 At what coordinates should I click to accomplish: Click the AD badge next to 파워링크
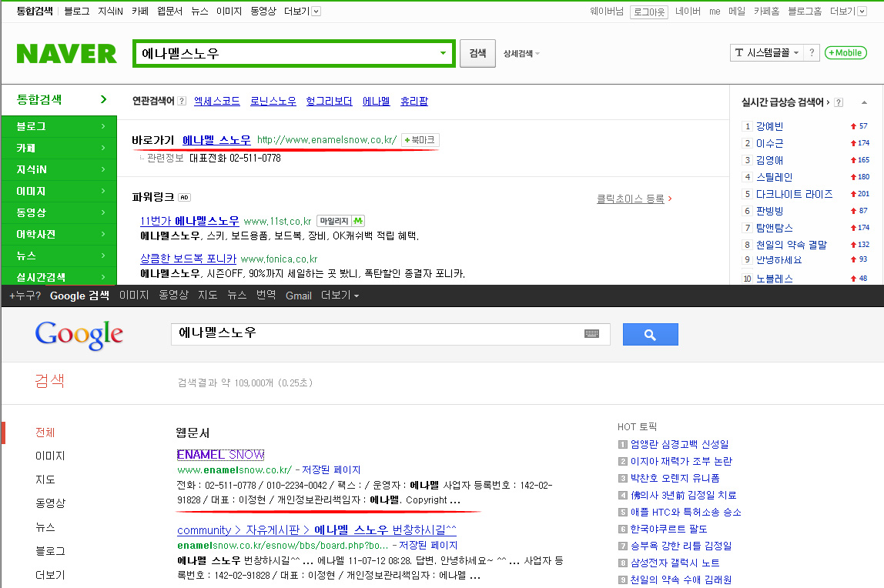[x=184, y=197]
